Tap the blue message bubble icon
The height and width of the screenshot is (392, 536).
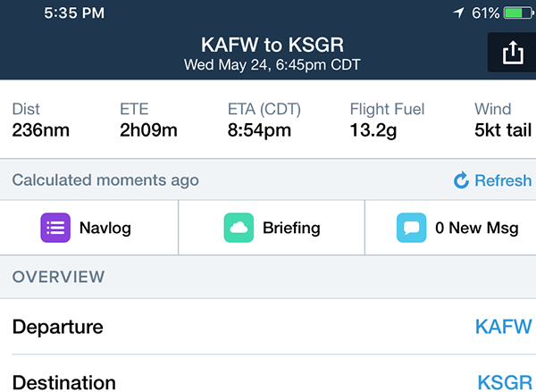point(411,228)
